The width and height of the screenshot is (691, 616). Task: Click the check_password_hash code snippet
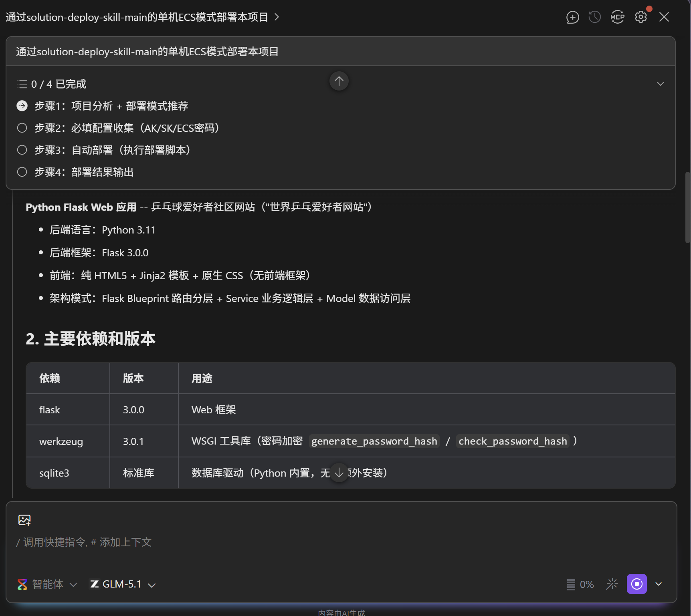pyautogui.click(x=513, y=441)
